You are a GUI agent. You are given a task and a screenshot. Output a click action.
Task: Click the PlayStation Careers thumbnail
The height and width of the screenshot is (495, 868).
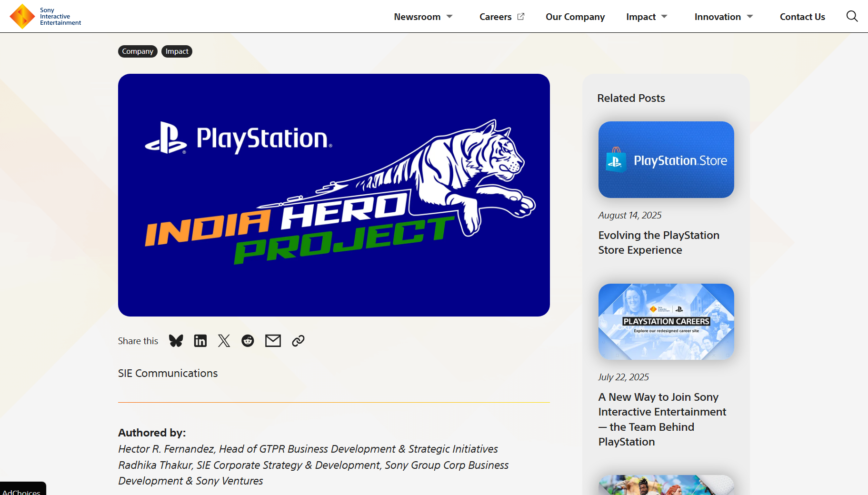coord(666,322)
